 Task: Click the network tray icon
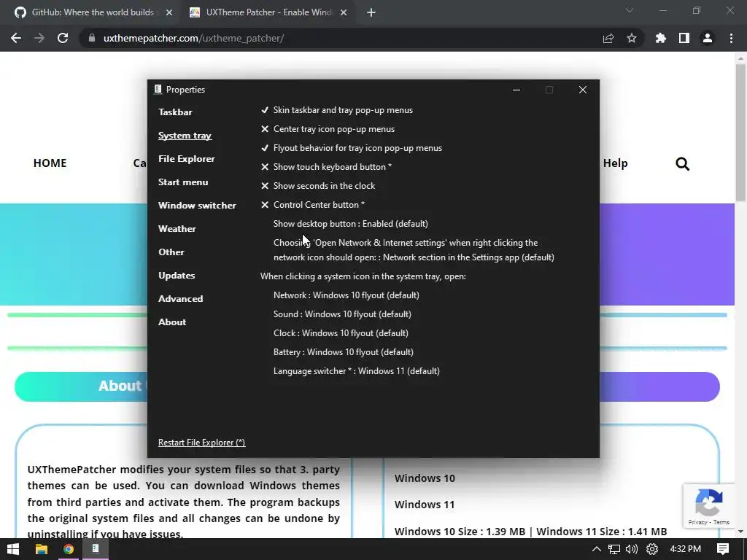click(614, 549)
